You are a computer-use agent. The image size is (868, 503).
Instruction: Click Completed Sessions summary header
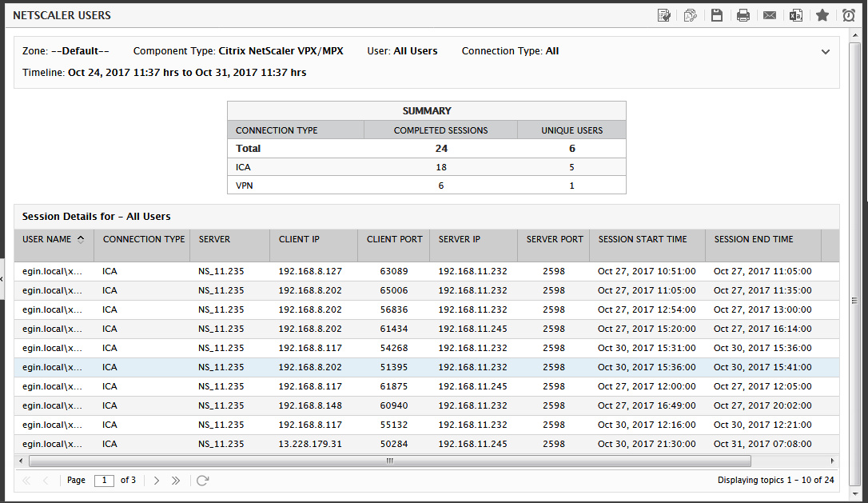[x=440, y=130]
